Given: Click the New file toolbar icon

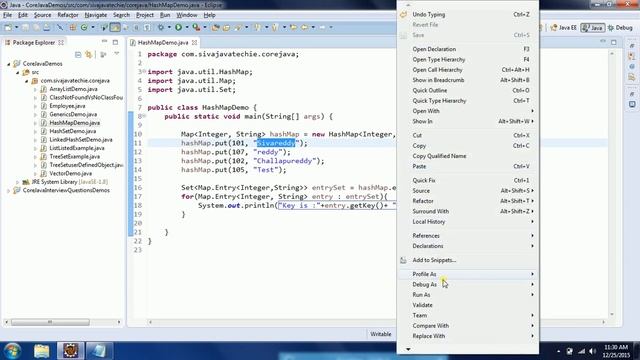Looking at the screenshot, I should pos(8,27).
